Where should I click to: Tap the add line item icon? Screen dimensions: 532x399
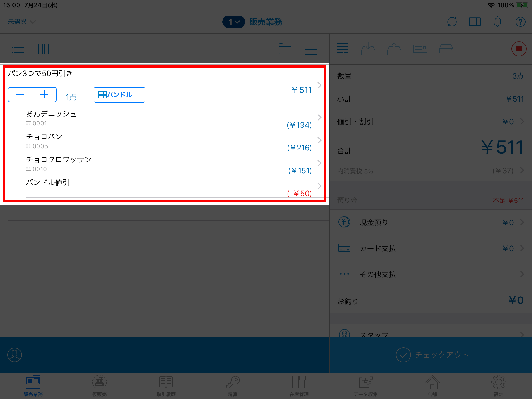click(342, 49)
